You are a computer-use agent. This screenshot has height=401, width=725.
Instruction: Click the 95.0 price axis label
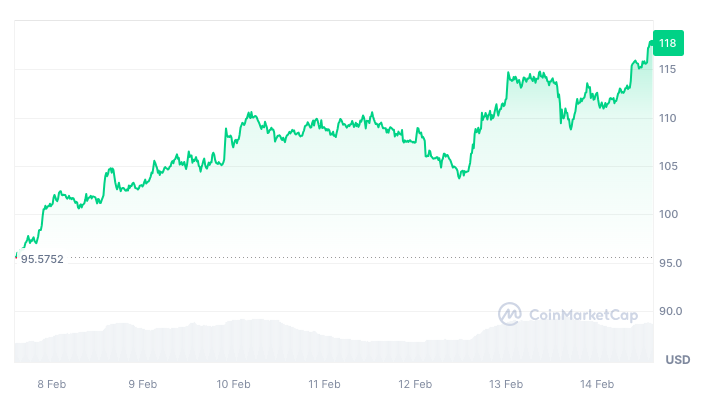pyautogui.click(x=669, y=263)
